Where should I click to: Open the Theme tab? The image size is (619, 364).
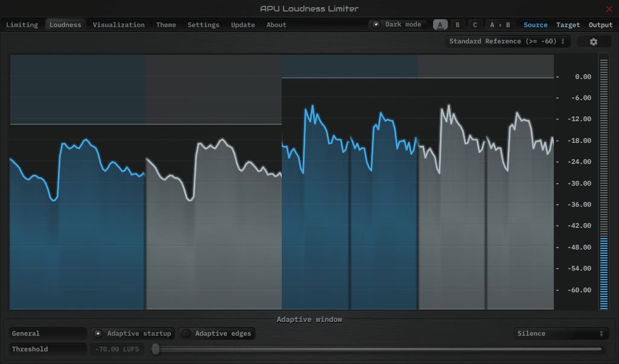[166, 25]
